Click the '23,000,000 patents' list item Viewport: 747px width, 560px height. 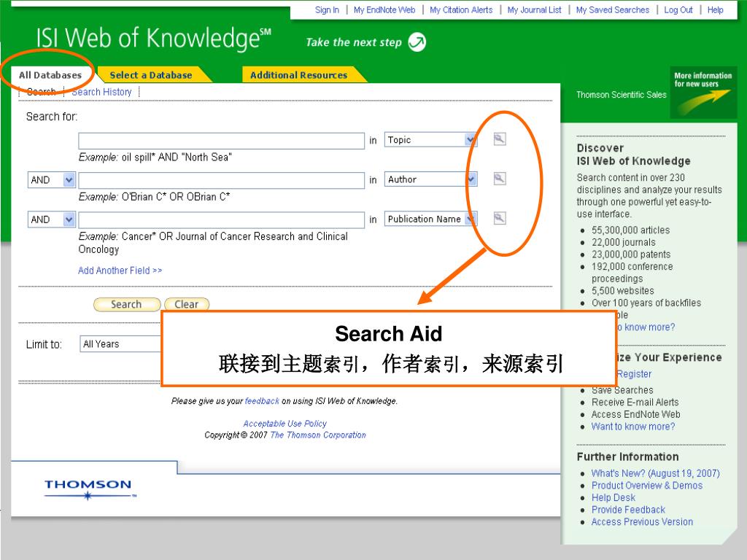631,254
